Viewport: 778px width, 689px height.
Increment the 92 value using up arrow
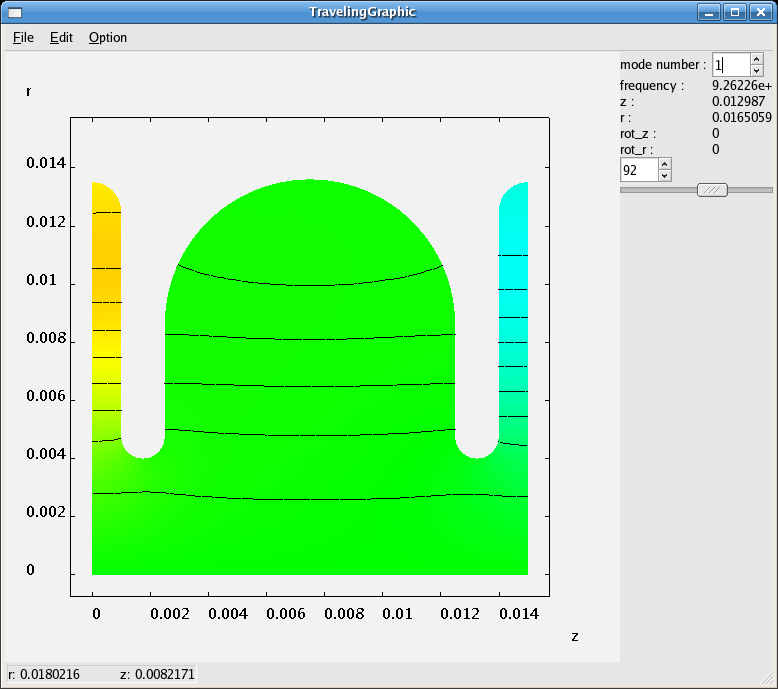(x=665, y=164)
